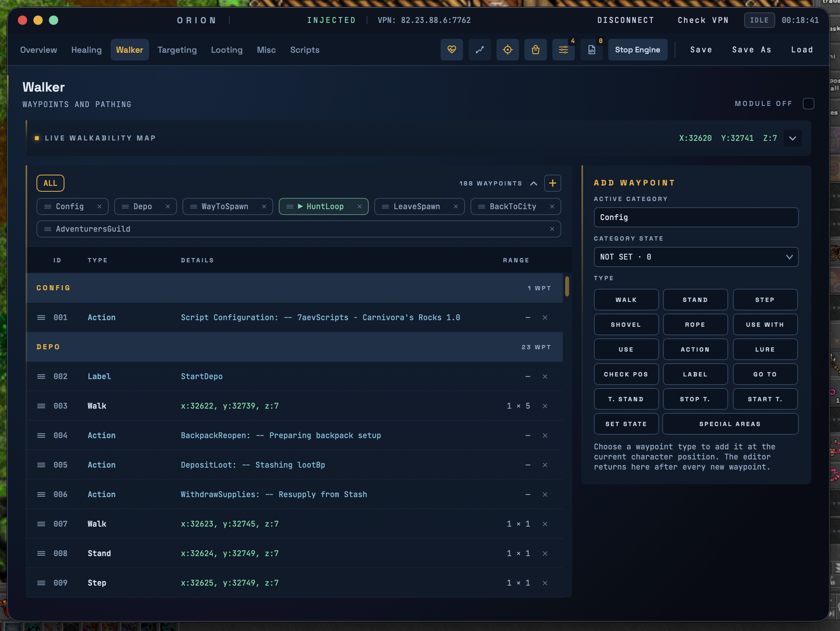Screen dimensions: 840x631
Task: Collapse the DEPO group header
Action: [294, 347]
